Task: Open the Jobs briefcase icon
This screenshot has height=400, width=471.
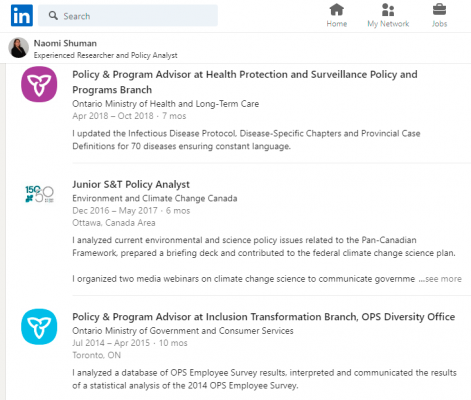Action: coord(439,9)
